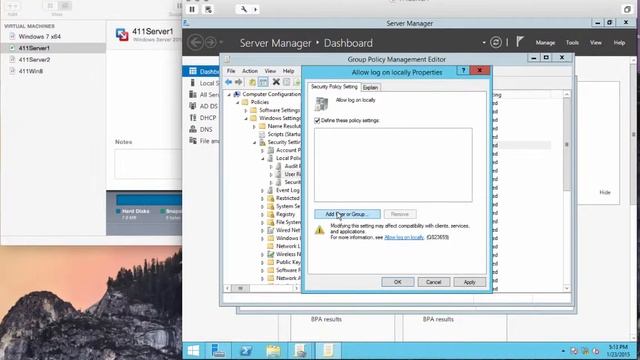Click Add User or Group button
640x360 pixels.
coord(347,214)
